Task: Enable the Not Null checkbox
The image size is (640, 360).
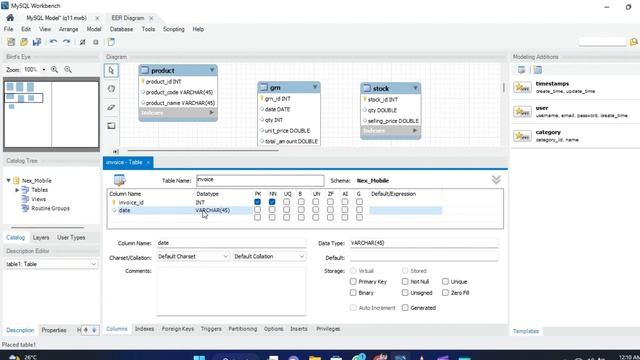Action: click(x=405, y=281)
